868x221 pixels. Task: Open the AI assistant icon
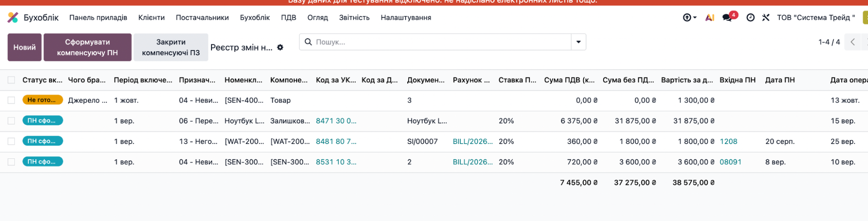pyautogui.click(x=710, y=18)
